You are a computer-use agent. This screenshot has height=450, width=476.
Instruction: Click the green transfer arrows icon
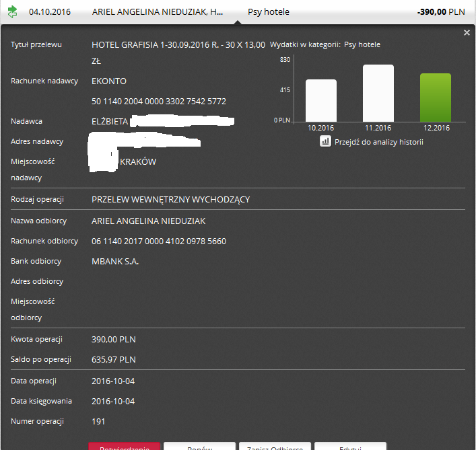pos(12,12)
